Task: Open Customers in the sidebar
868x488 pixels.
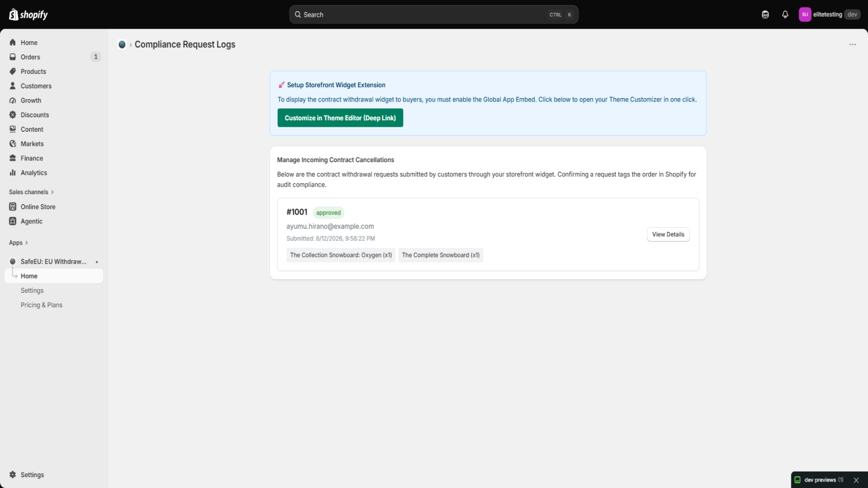Action: tap(54, 86)
